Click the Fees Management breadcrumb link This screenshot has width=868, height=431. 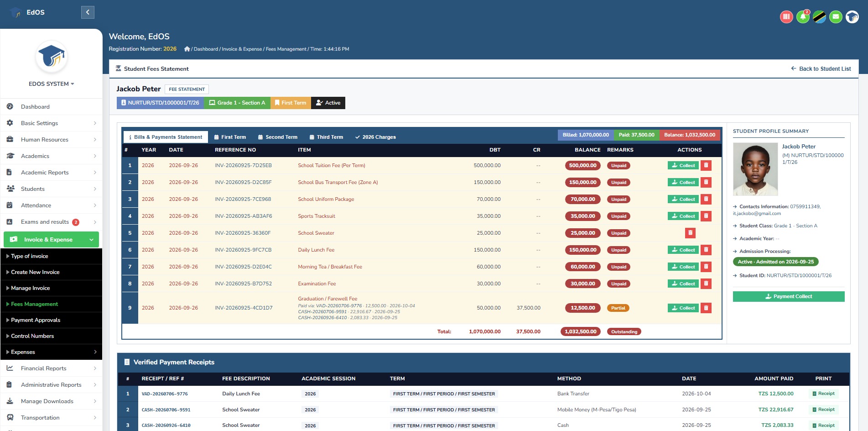coord(286,49)
